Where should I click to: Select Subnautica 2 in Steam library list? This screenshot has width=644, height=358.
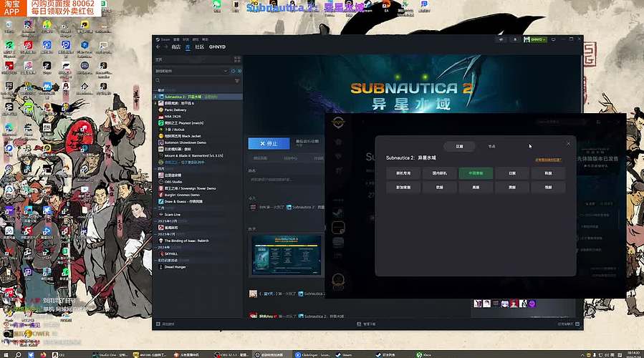click(x=198, y=97)
